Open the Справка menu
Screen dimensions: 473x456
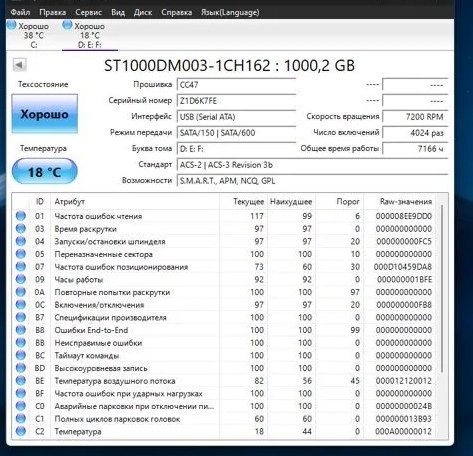pyautogui.click(x=176, y=12)
